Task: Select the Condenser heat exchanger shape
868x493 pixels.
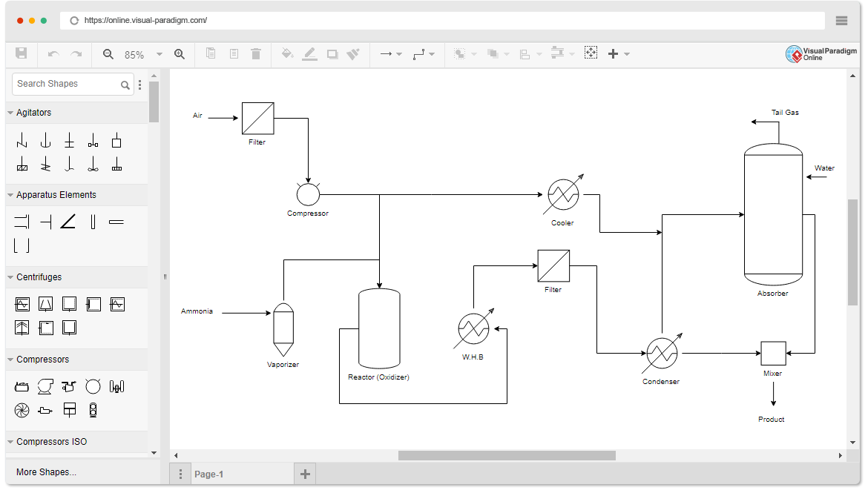Action: pyautogui.click(x=662, y=353)
